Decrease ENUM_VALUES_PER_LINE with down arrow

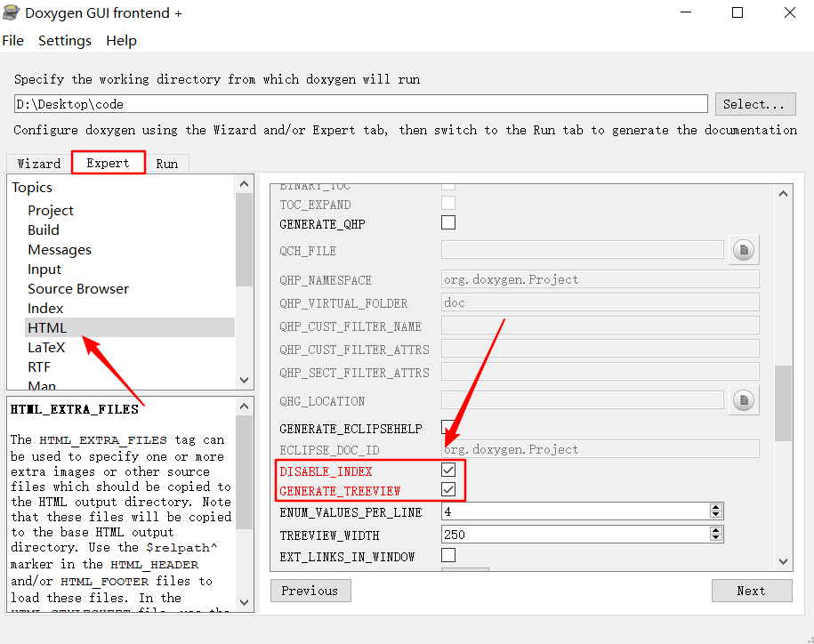716,515
